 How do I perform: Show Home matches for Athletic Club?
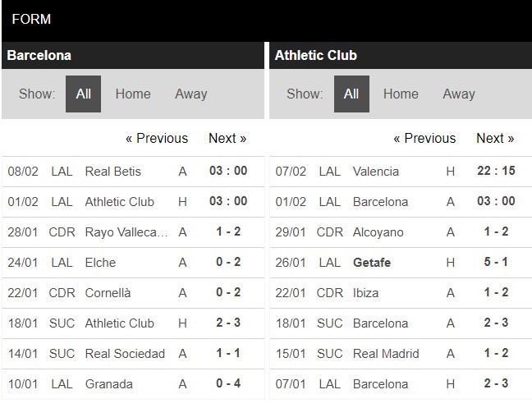(x=401, y=94)
